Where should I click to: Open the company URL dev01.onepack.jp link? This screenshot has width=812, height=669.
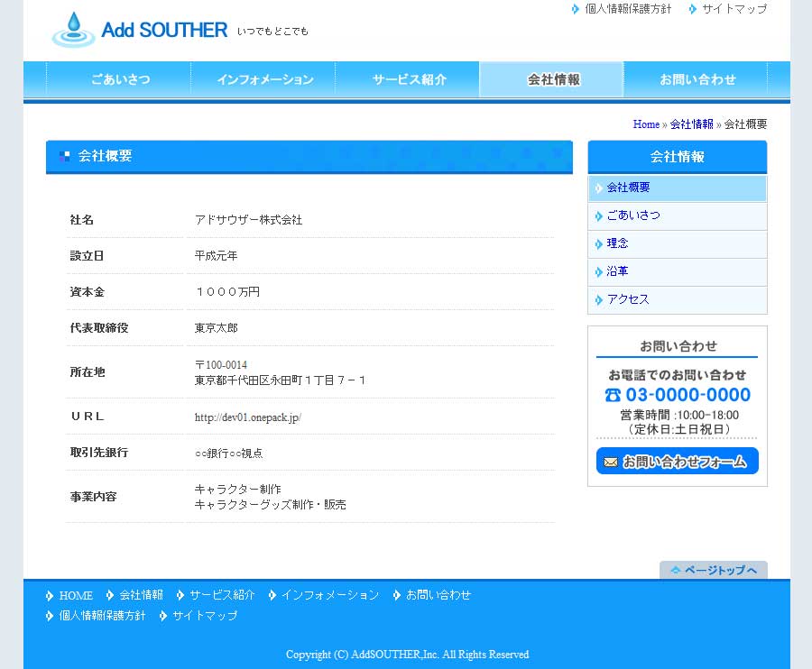(x=248, y=417)
